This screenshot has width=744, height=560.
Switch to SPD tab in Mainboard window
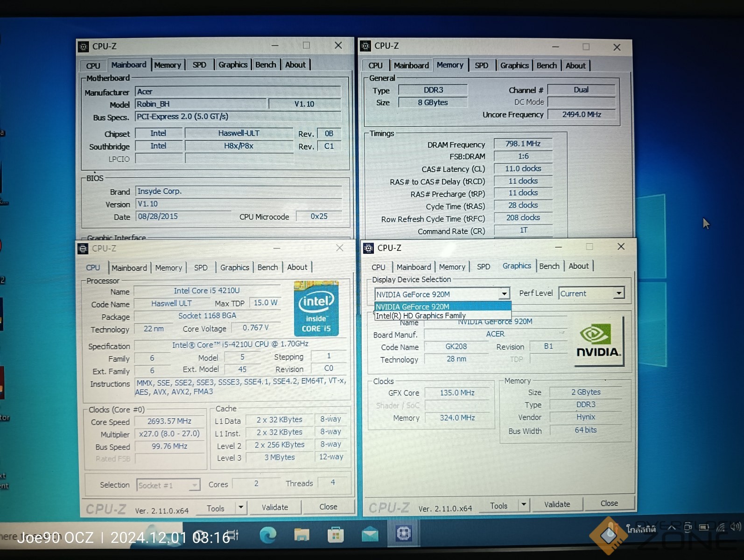coord(200,65)
